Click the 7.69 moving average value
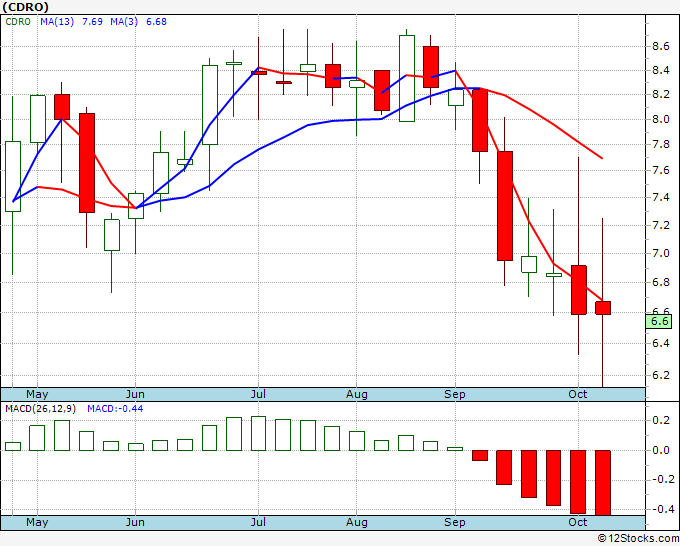 (92, 22)
